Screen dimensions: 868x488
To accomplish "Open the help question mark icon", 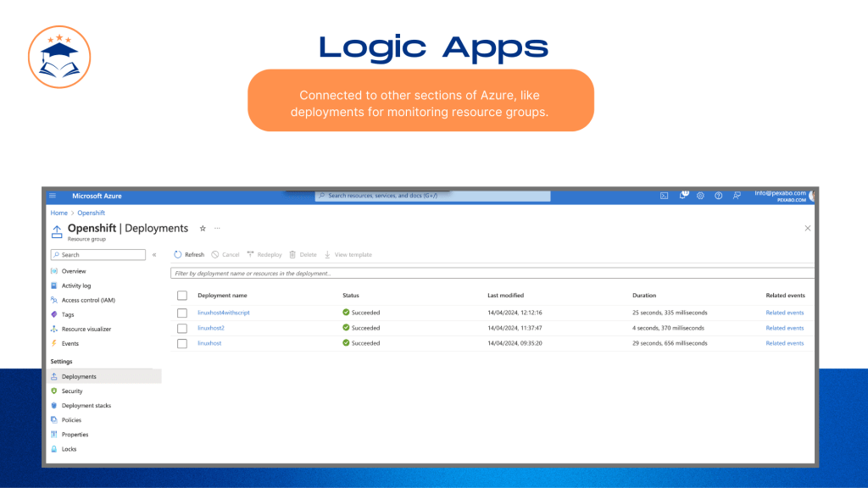I will coord(718,196).
